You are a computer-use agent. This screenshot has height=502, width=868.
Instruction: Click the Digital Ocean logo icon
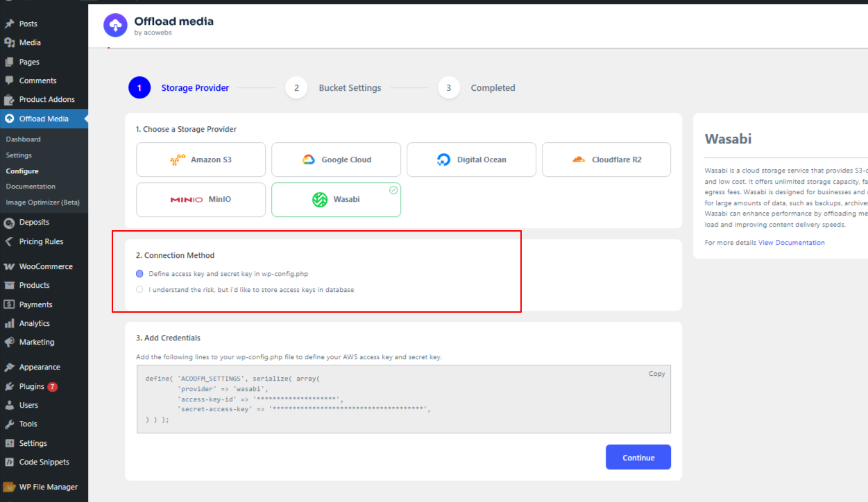[x=444, y=159]
